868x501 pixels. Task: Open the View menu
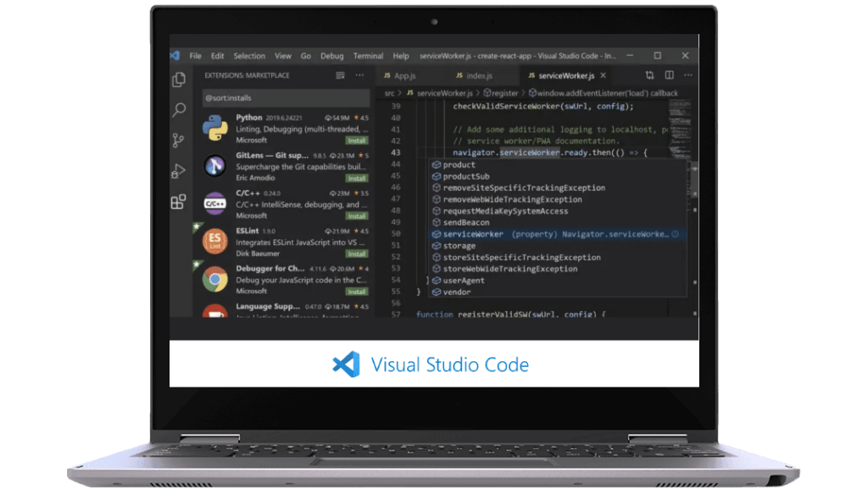pyautogui.click(x=283, y=56)
